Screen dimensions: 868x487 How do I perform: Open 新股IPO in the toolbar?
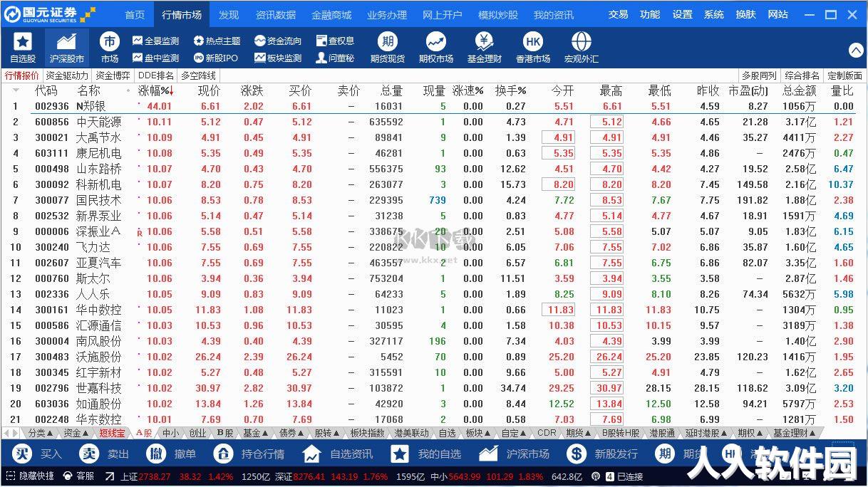[x=216, y=58]
